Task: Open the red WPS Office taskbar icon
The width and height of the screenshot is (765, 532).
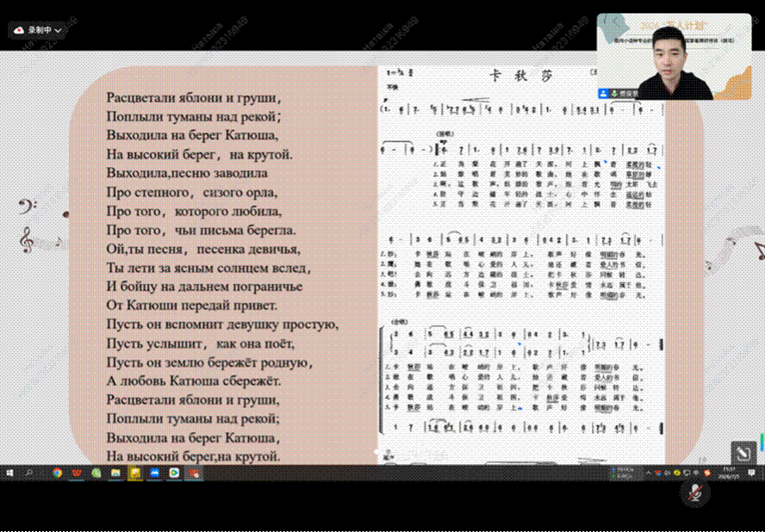Action: tap(77, 473)
